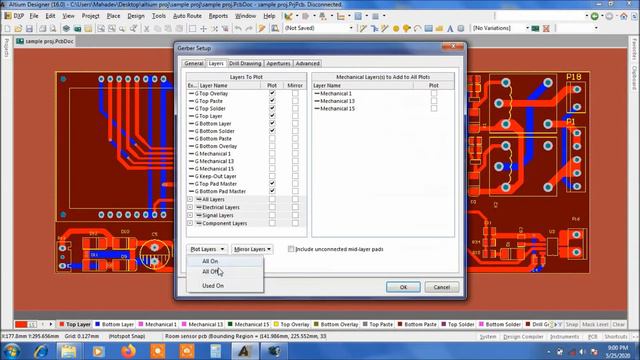Click the Redo arrow toolbar icon
The image size is (640, 360).
tap(249, 29)
